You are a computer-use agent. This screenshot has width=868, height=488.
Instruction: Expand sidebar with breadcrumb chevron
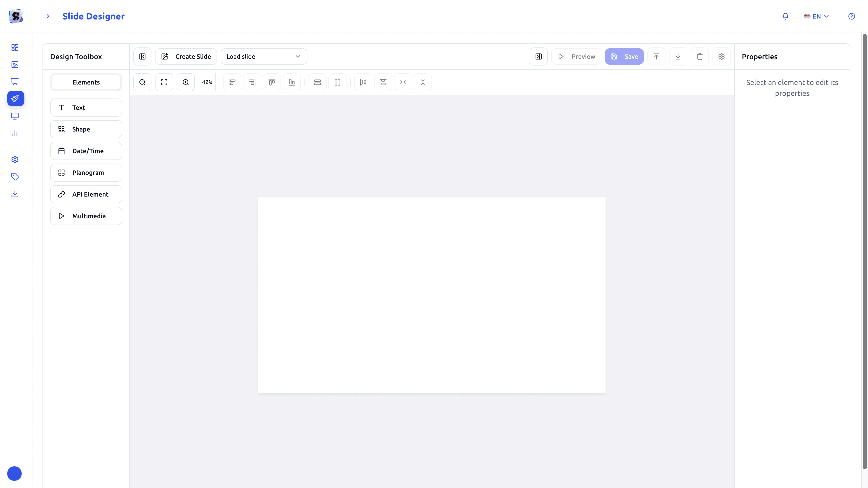(x=48, y=16)
